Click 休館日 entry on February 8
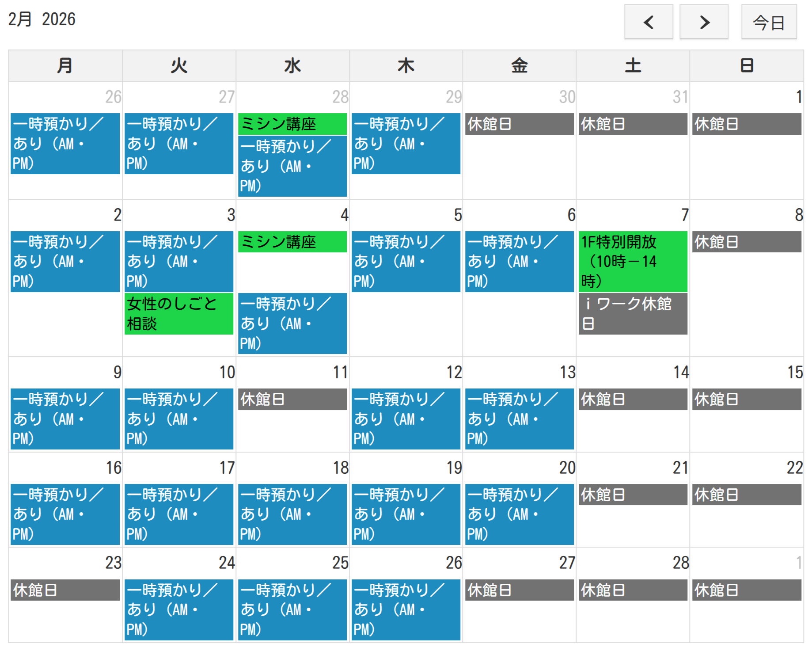The image size is (812, 651). tap(746, 242)
